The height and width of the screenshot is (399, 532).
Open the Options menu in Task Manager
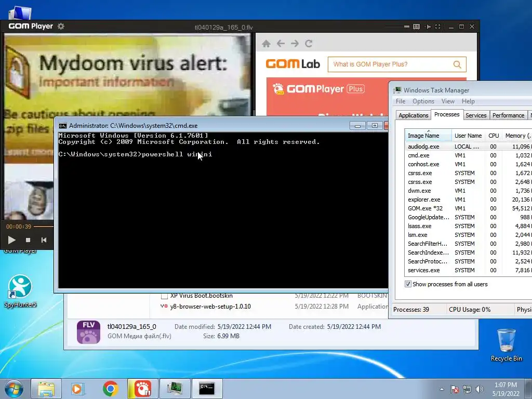pos(423,101)
